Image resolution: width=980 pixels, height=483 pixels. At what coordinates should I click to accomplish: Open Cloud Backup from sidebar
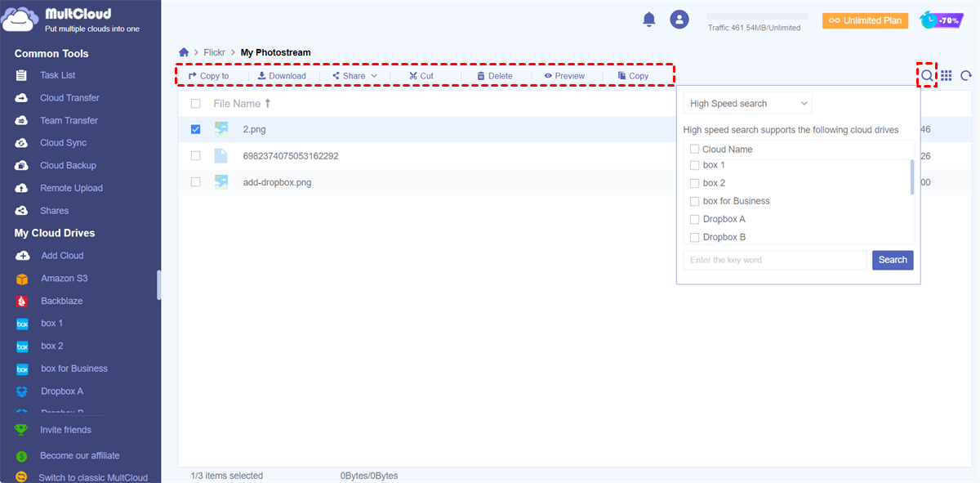pyautogui.click(x=68, y=165)
